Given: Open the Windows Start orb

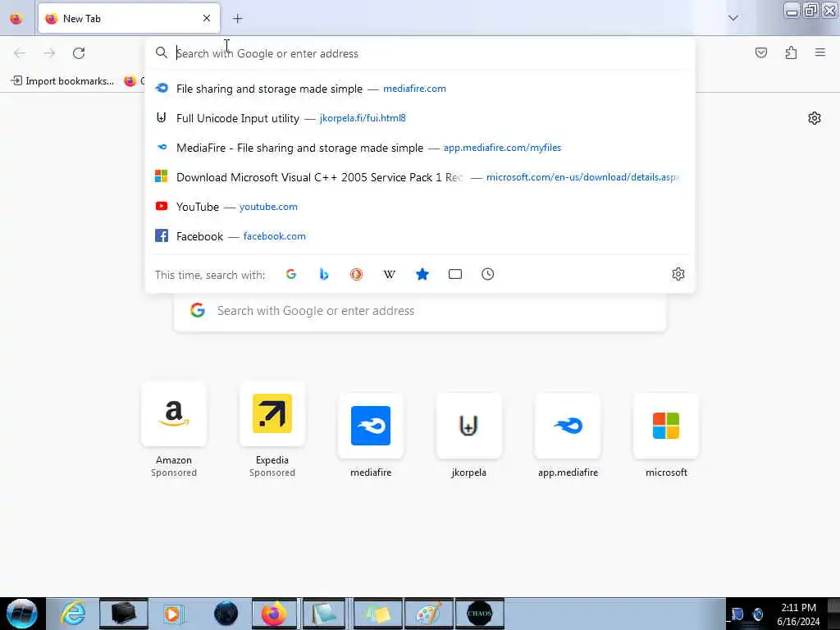Looking at the screenshot, I should [x=22, y=614].
